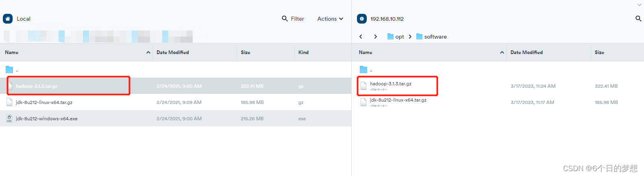Screen dimensions: 644x176
Task: Click the Local home icon
Action: point(8,19)
